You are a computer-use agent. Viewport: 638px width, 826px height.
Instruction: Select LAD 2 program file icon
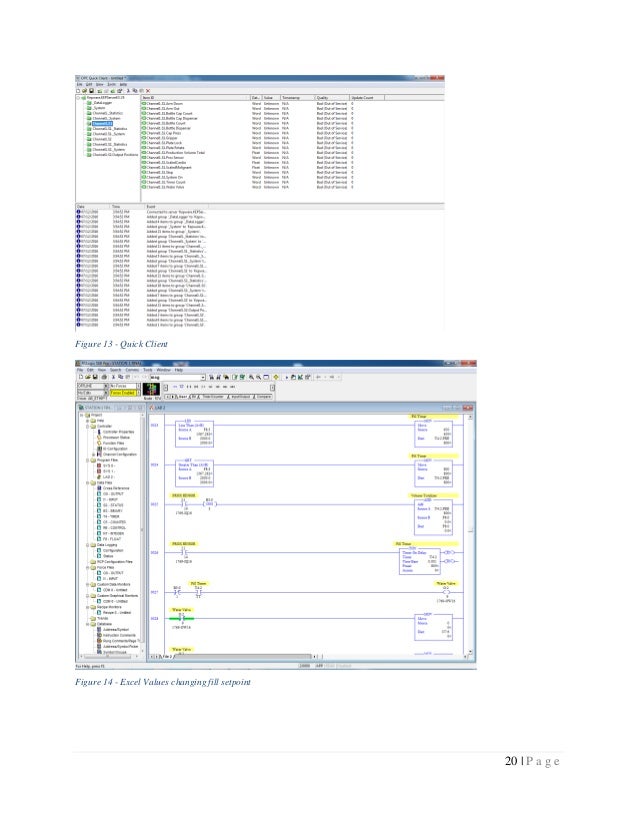(99, 477)
